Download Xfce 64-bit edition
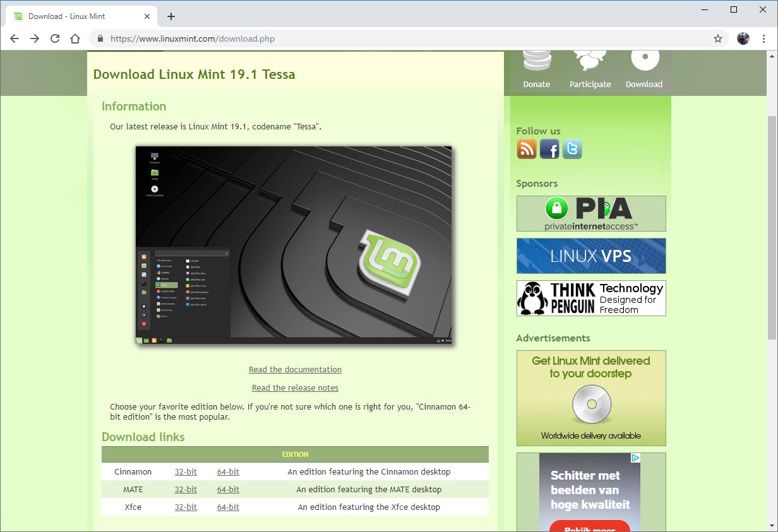The height and width of the screenshot is (532, 778). click(x=228, y=507)
